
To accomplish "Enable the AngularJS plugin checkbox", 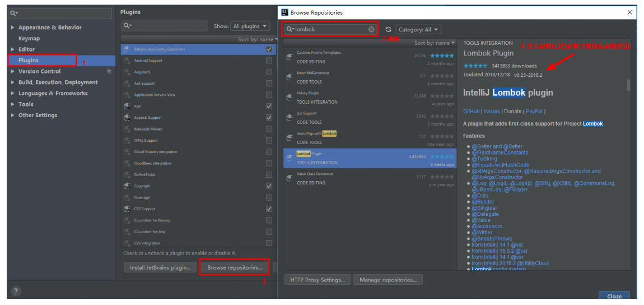I will pyautogui.click(x=269, y=72).
